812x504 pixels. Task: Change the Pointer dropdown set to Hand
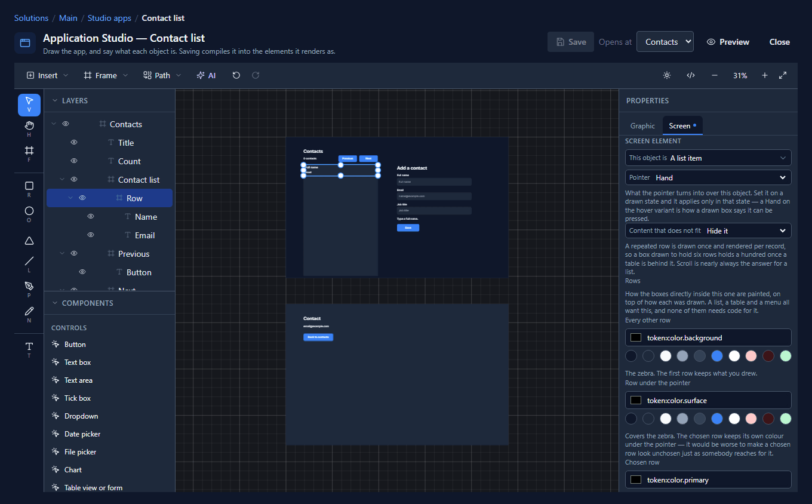tap(708, 177)
